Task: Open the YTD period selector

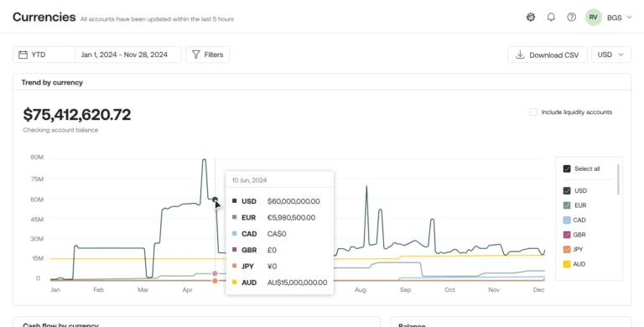Action: pos(44,54)
